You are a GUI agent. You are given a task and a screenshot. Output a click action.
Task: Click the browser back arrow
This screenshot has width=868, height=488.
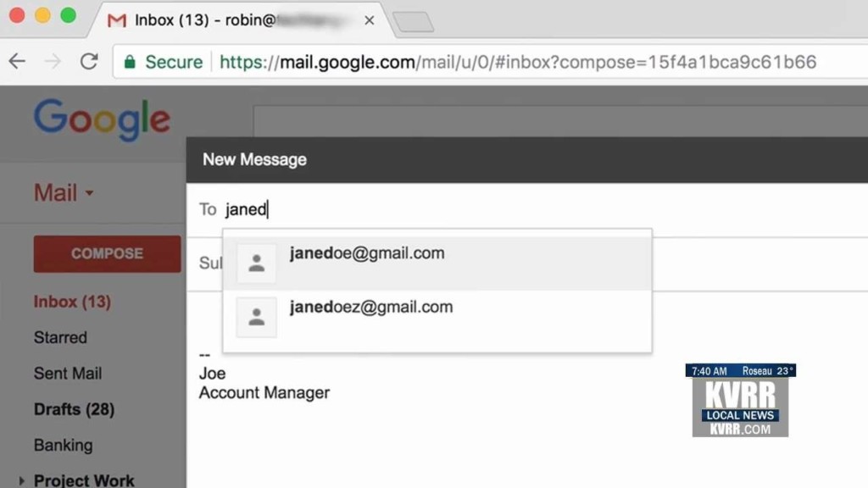click(17, 61)
